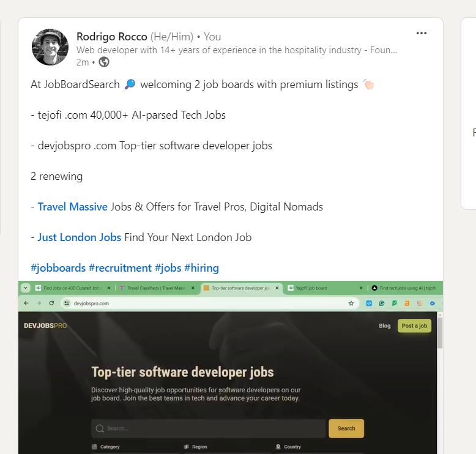Screen dimensions: 476x454
Task: Go back in the browser
Action: coord(26,303)
